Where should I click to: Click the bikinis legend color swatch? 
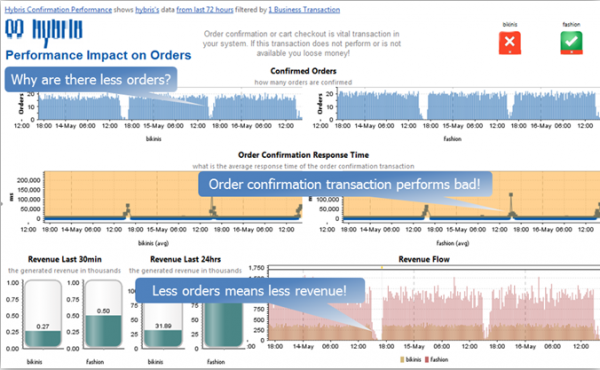pos(402,360)
